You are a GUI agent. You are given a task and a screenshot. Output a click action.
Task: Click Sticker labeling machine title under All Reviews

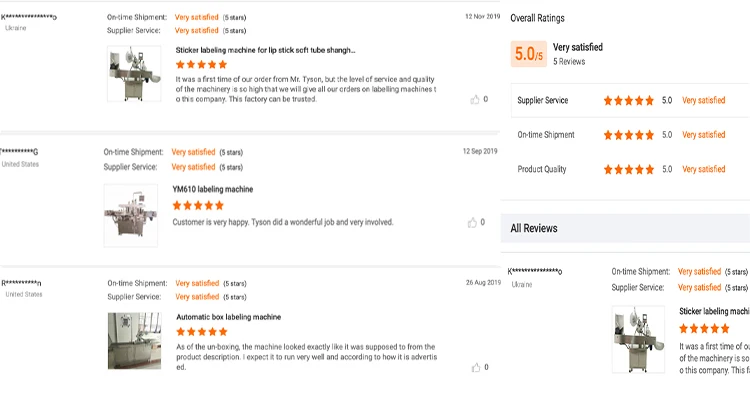click(x=714, y=311)
